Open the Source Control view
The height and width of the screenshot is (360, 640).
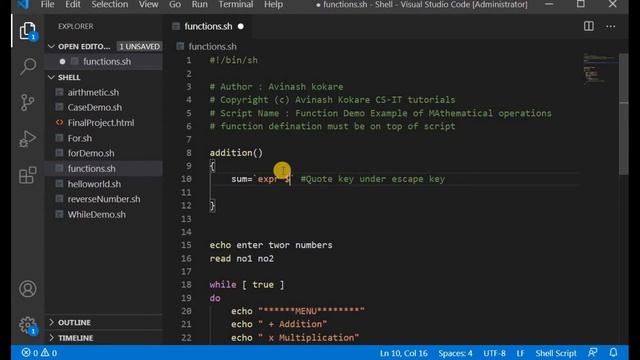point(27,102)
